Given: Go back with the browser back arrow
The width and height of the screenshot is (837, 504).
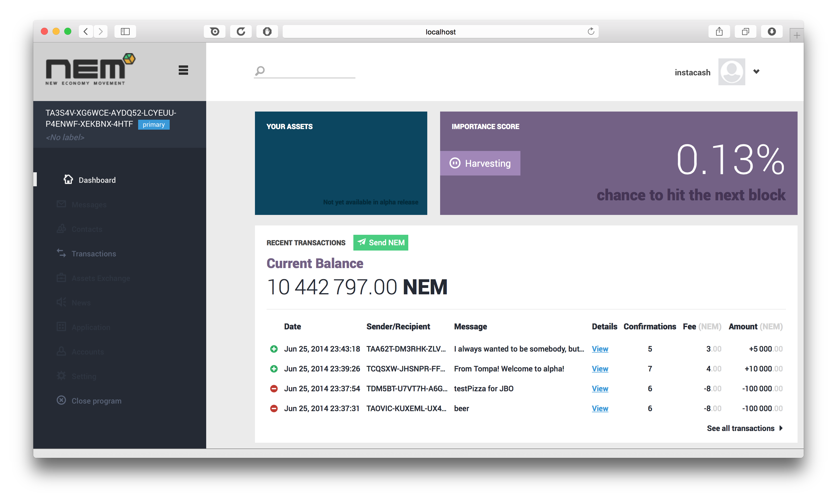Looking at the screenshot, I should (86, 32).
